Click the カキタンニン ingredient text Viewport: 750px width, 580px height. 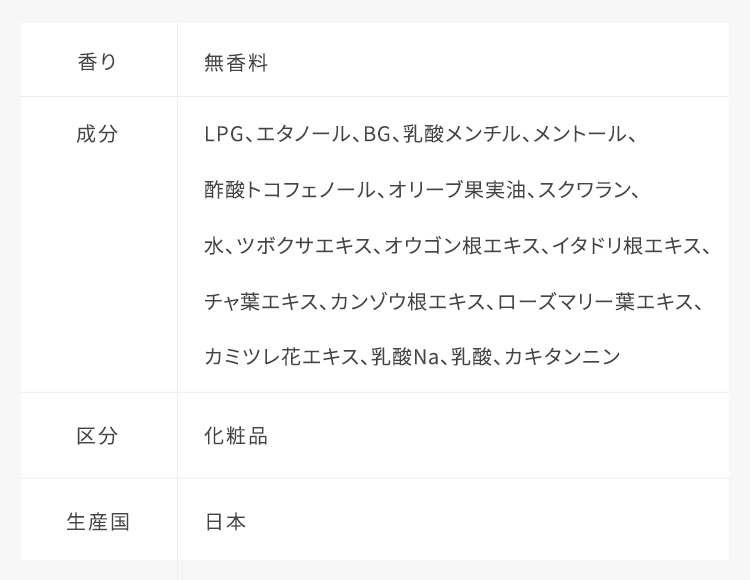(x=562, y=357)
